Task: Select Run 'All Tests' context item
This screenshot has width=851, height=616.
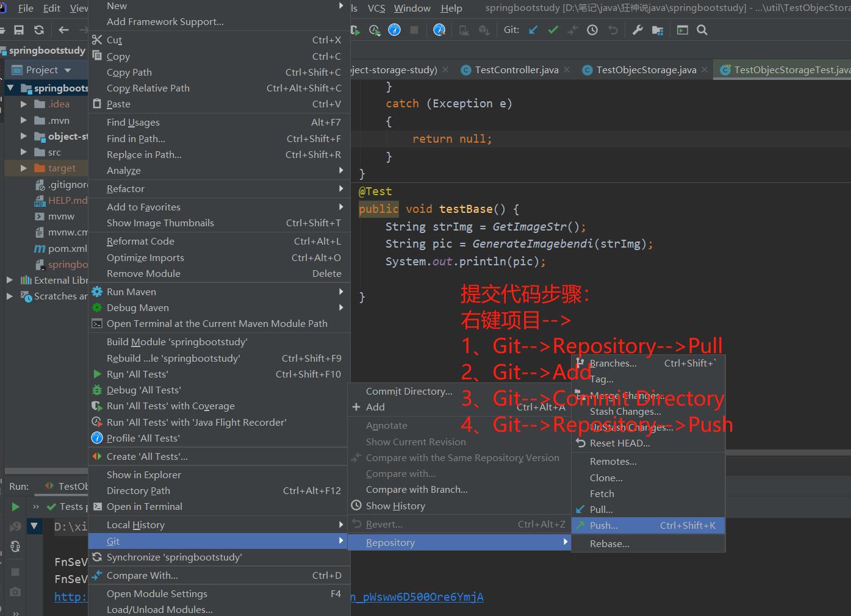Action: pos(219,374)
